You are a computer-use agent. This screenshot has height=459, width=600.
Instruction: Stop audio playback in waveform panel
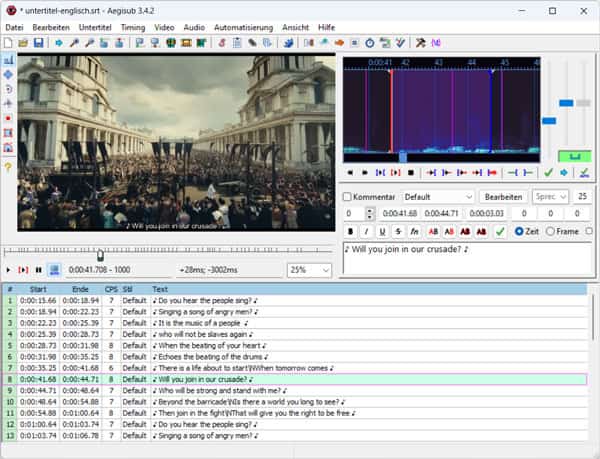tap(410, 173)
